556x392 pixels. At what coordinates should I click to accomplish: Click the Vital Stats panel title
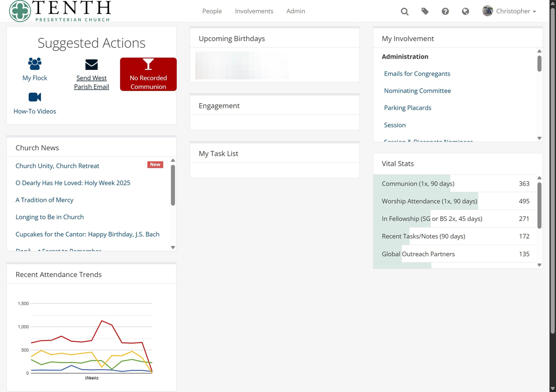coord(398,163)
